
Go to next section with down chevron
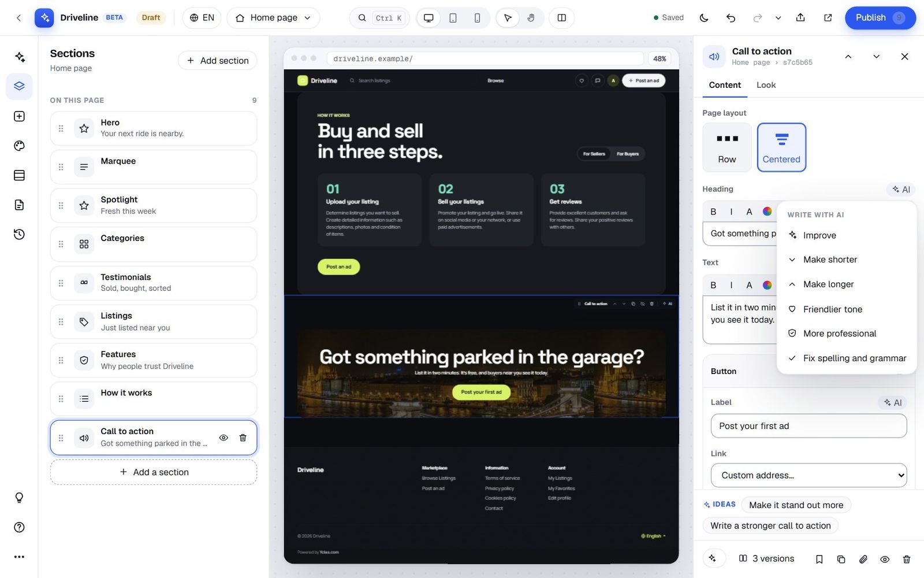click(876, 56)
